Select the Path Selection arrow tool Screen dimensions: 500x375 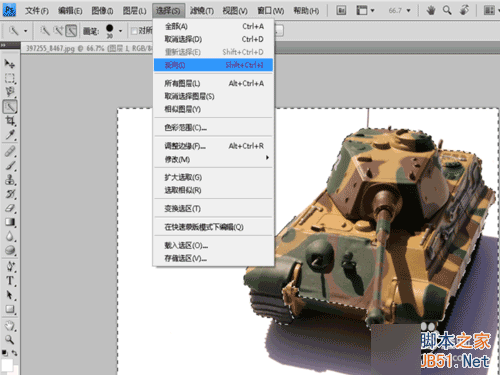(9, 295)
